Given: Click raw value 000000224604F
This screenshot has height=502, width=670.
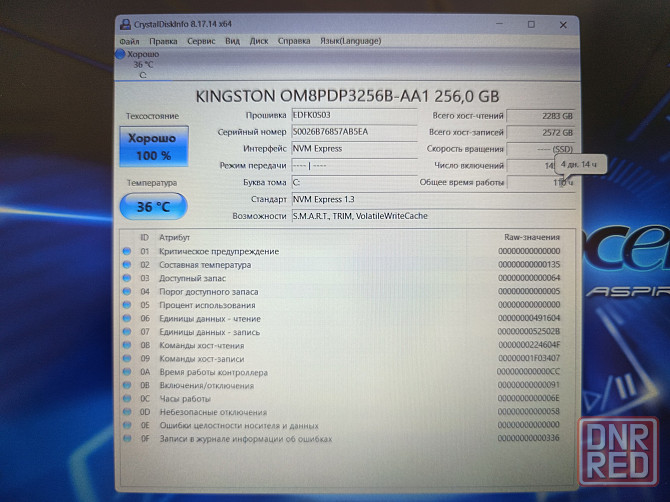Looking at the screenshot, I should pos(529,345).
